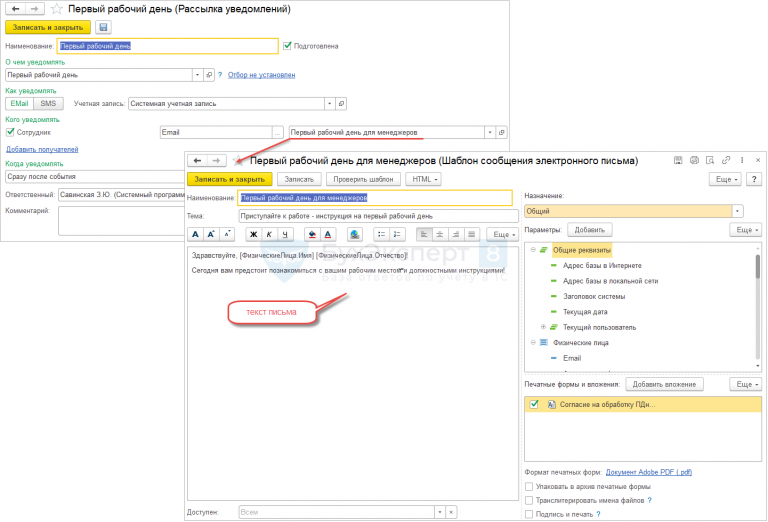Click the bulleted list icon
Viewport: 768px width, 522px height.
coord(383,234)
